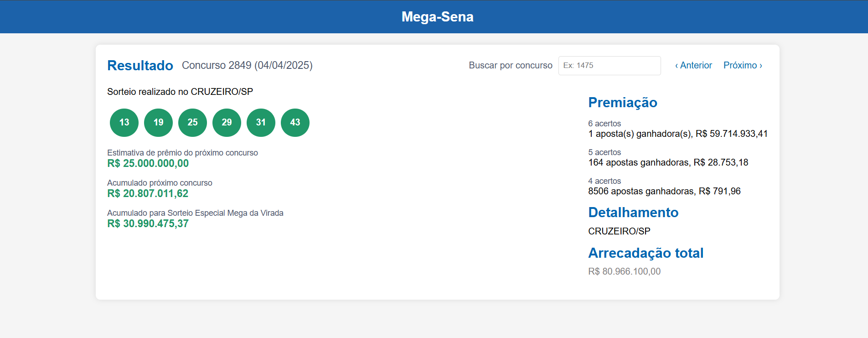Screen dimensions: 868x338
Task: Click the Premiação heading
Action: click(623, 103)
